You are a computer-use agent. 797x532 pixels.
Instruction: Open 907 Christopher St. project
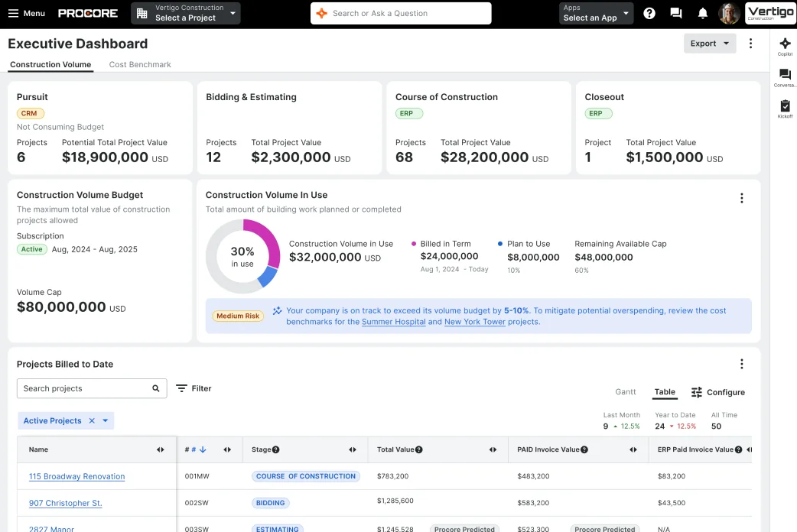[x=66, y=503]
